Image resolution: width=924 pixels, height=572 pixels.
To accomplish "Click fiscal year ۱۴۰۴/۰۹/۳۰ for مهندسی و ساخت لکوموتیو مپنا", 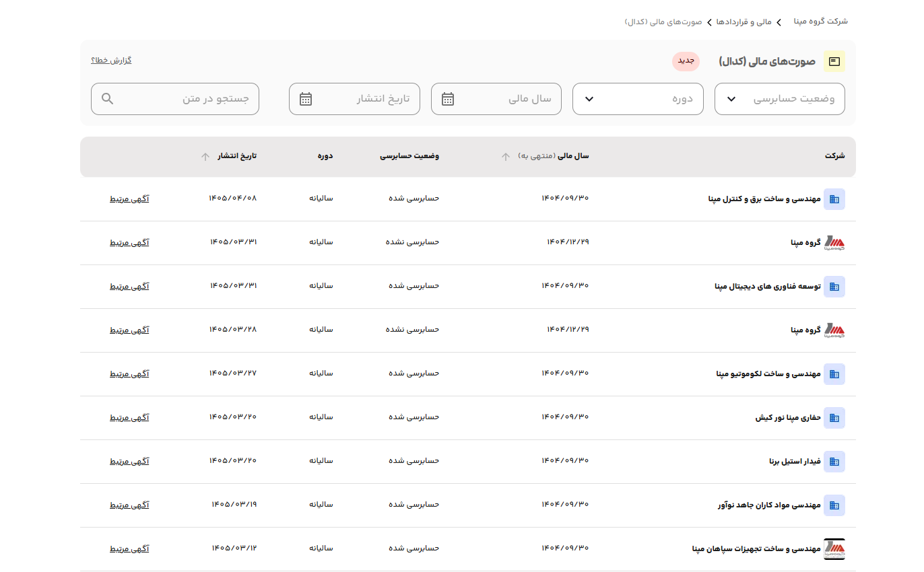I will [x=565, y=373].
